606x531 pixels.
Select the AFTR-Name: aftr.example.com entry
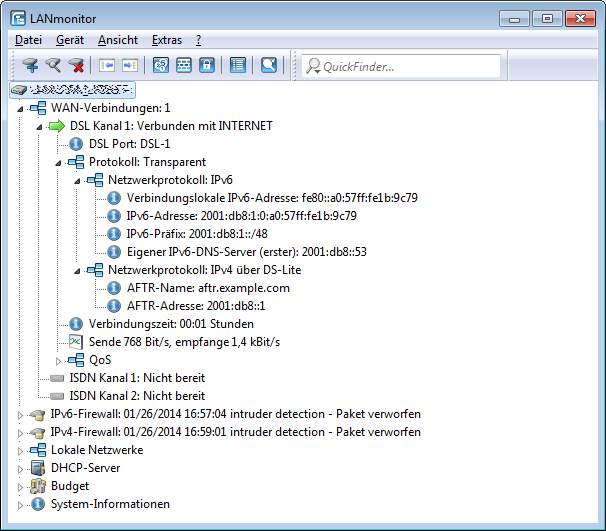pos(208,288)
